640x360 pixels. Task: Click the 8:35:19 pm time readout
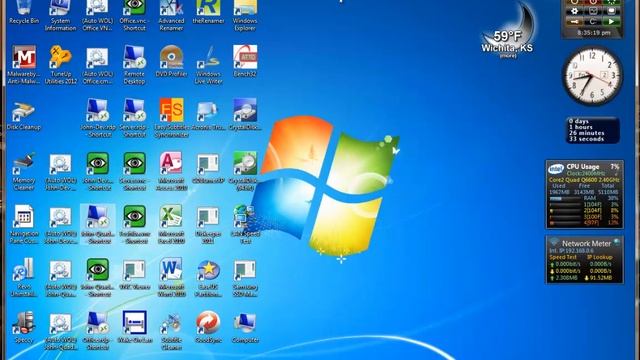pos(593,33)
